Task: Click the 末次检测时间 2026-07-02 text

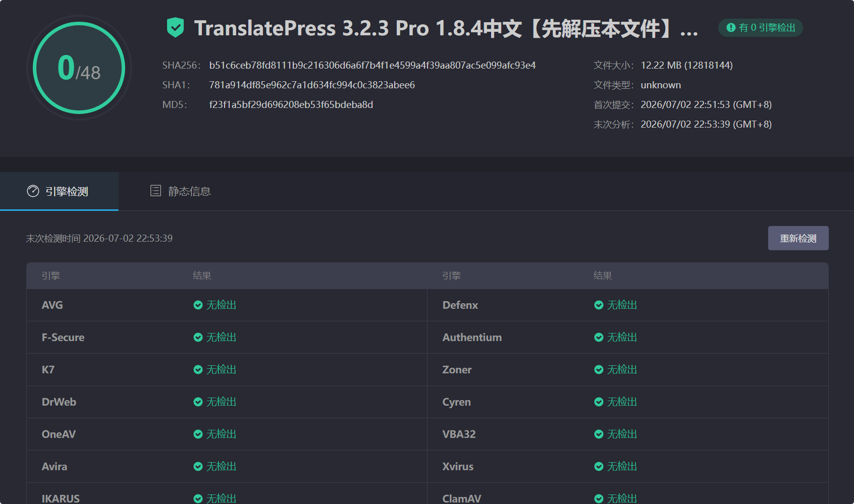Action: pyautogui.click(x=99, y=238)
